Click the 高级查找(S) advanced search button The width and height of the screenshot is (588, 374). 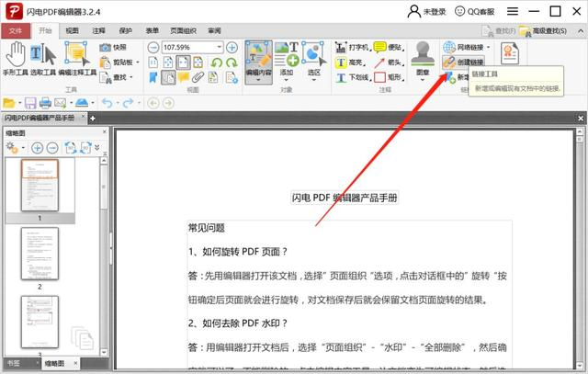pyautogui.click(x=543, y=31)
